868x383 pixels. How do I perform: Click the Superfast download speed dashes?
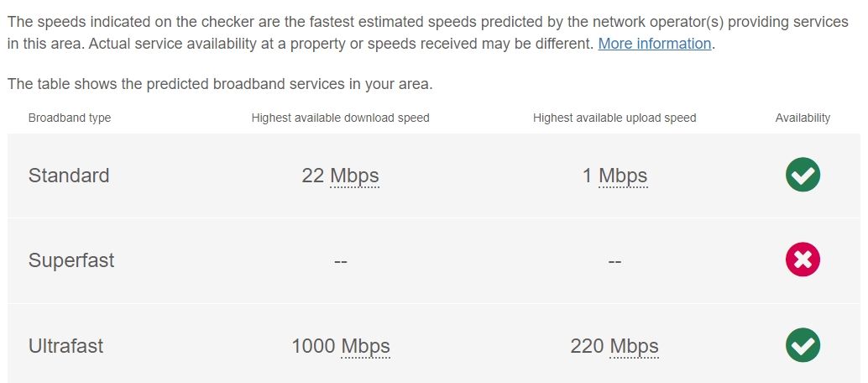pyautogui.click(x=341, y=261)
